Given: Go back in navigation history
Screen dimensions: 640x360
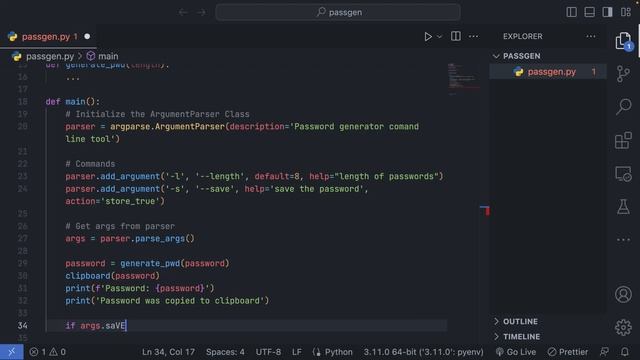Looking at the screenshot, I should pyautogui.click(x=183, y=13).
